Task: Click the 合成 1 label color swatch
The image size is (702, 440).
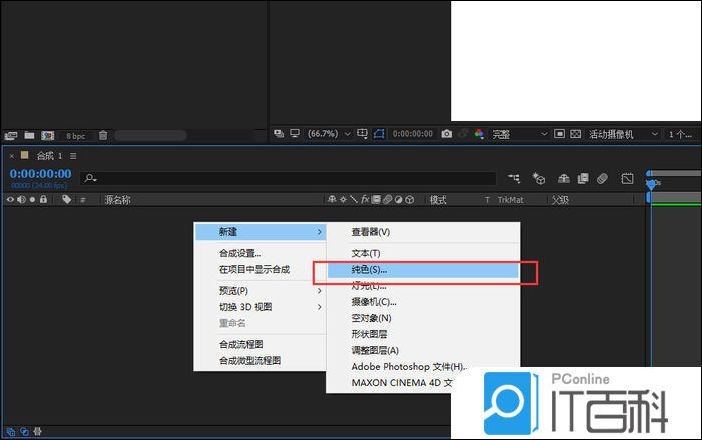Action: (25, 155)
